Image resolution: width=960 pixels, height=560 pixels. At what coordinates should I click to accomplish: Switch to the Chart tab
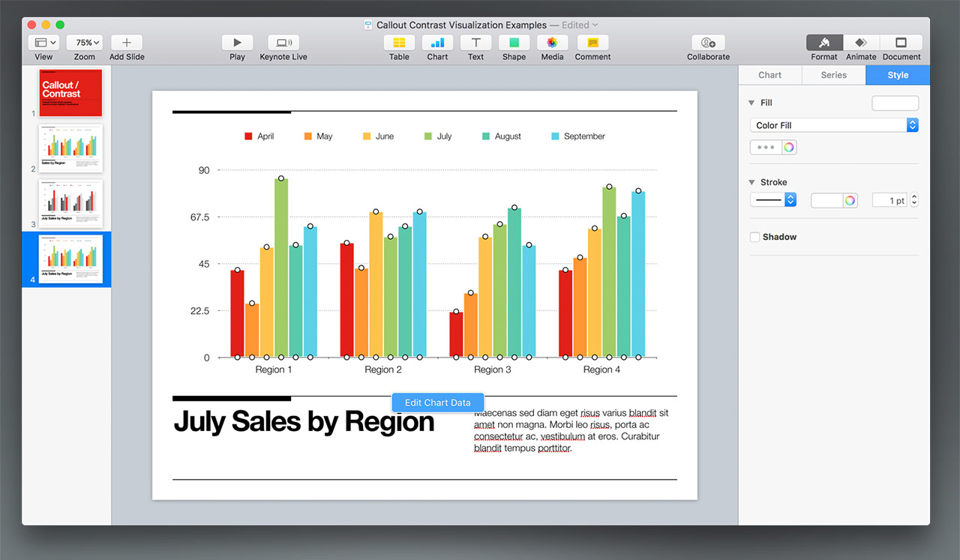[769, 75]
